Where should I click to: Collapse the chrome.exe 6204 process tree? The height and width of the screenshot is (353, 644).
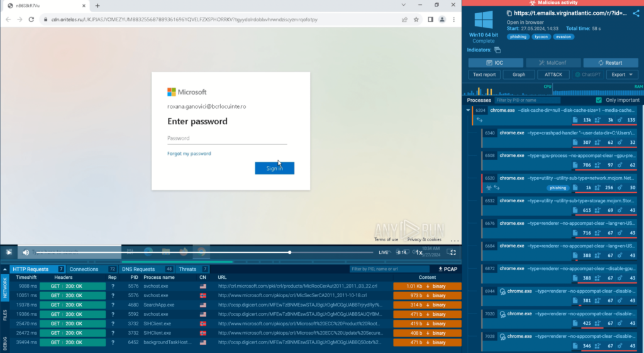(x=468, y=110)
